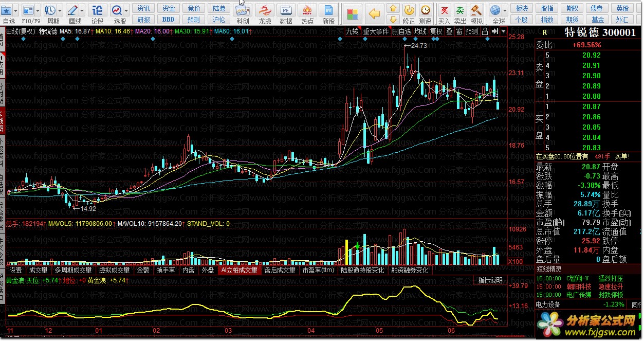The image size is (644, 341).
Task: Toggle the 九转 indicator button
Action: pos(352,31)
